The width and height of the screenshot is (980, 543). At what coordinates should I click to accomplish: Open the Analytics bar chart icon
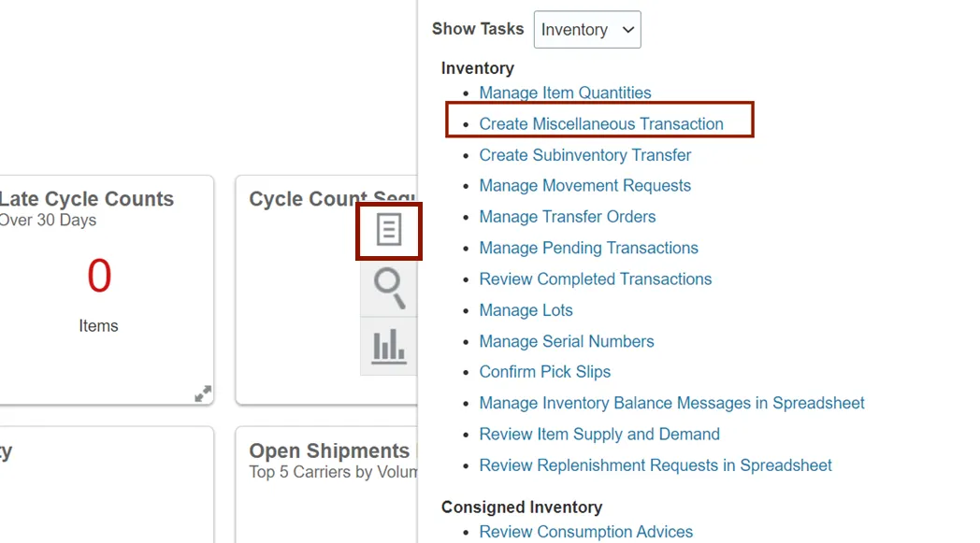point(389,346)
